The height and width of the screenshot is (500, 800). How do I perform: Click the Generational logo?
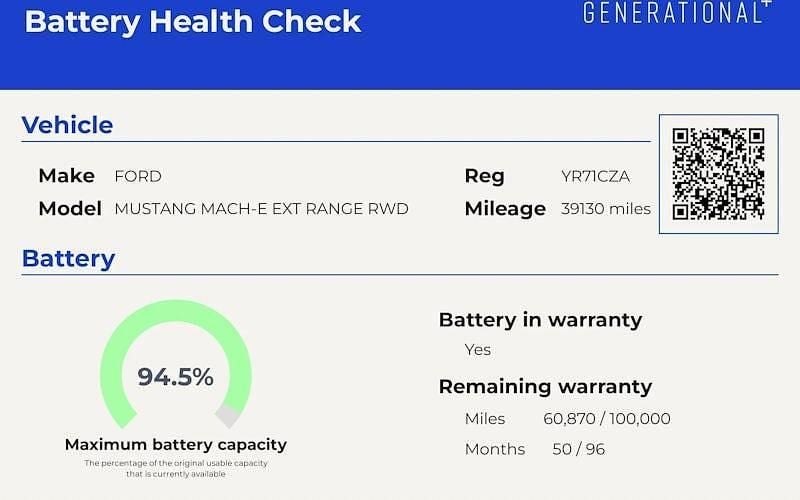pos(678,11)
